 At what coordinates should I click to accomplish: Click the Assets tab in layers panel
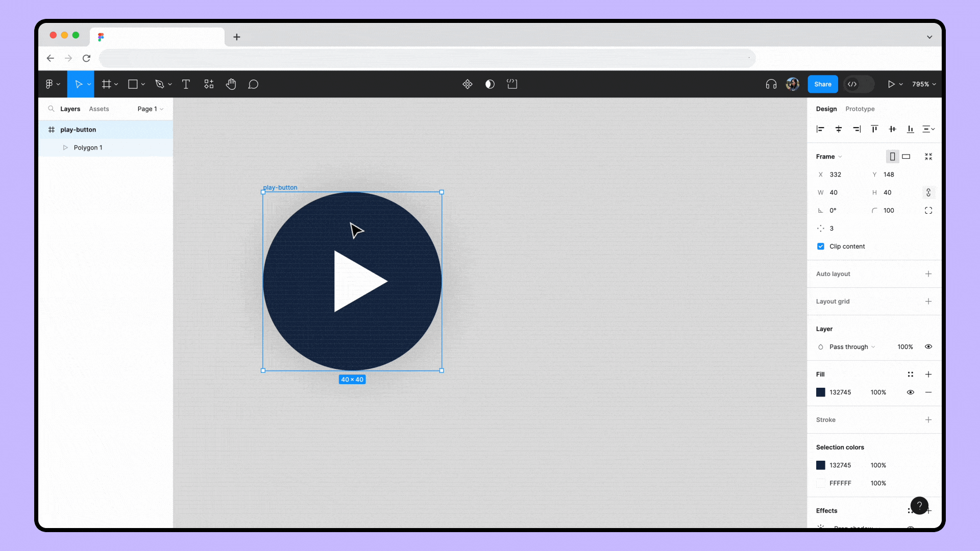99,108
